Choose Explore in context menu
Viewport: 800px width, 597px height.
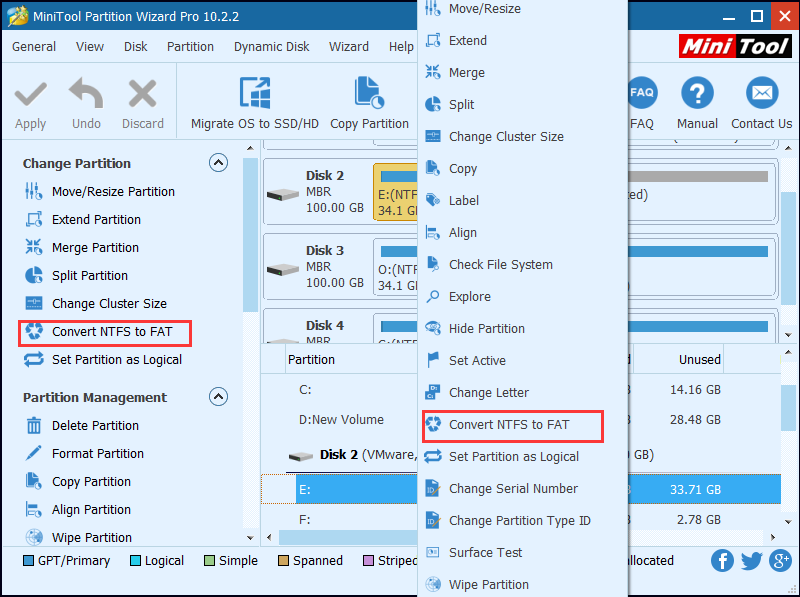tap(523, 296)
